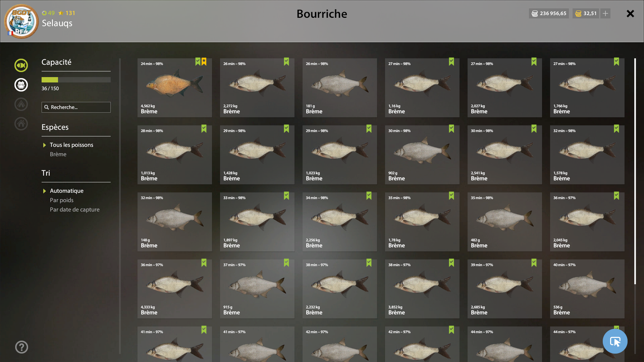Open the cooler box sidebar icon
This screenshot has height=362, width=644.
[21, 85]
